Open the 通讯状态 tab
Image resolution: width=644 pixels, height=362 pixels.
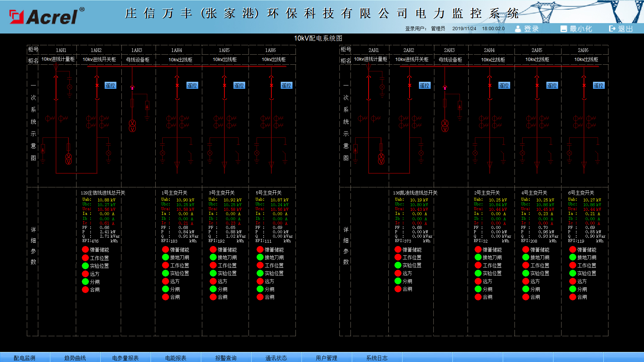click(276, 357)
